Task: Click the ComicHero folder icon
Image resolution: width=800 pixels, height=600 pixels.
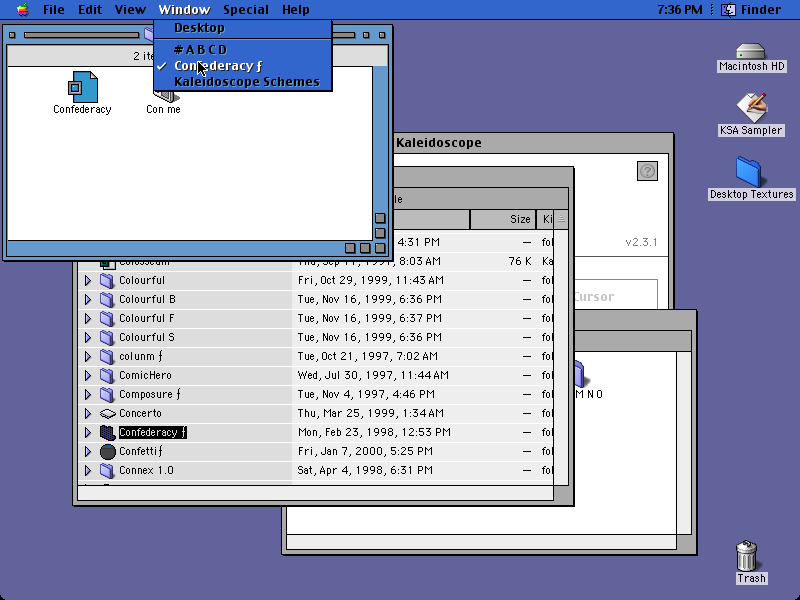Action: coord(107,376)
